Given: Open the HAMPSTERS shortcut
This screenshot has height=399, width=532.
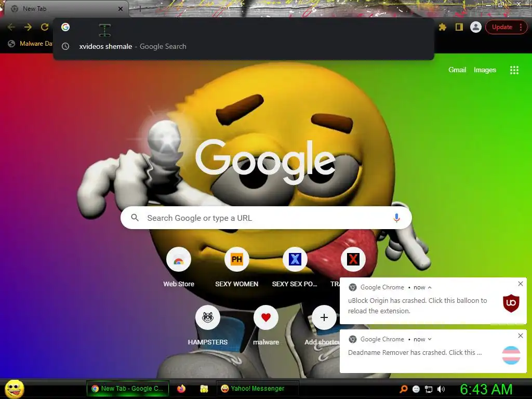Looking at the screenshot, I should [x=208, y=325].
